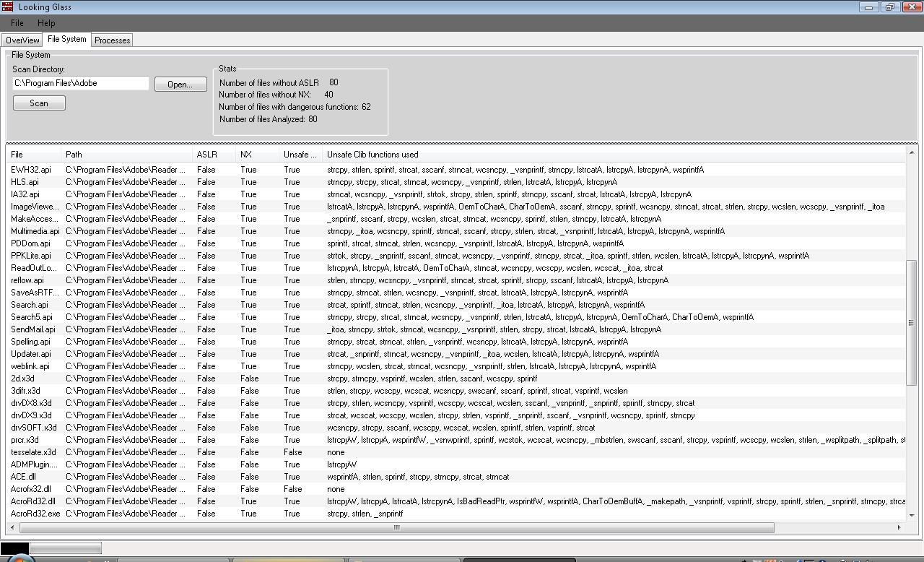Click the vertical scrollbar thumb

point(912,323)
